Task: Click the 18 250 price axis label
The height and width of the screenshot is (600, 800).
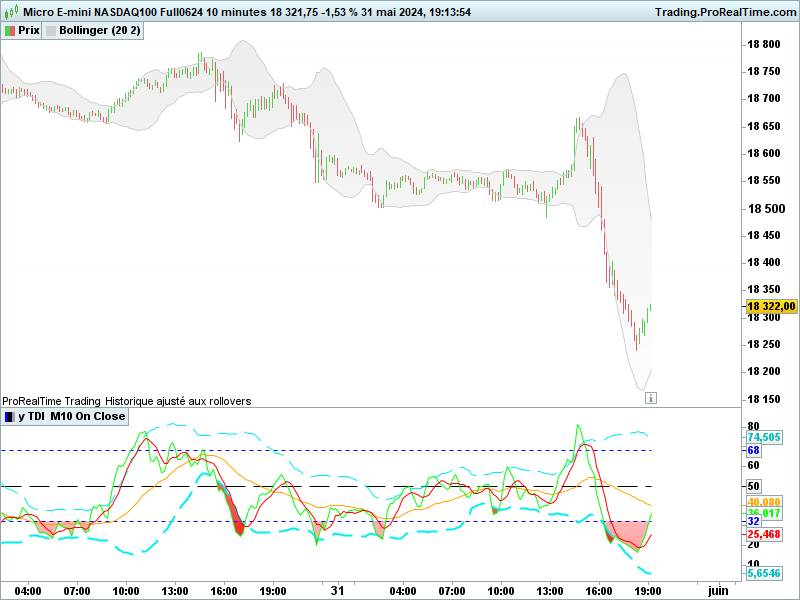Action: coord(764,344)
